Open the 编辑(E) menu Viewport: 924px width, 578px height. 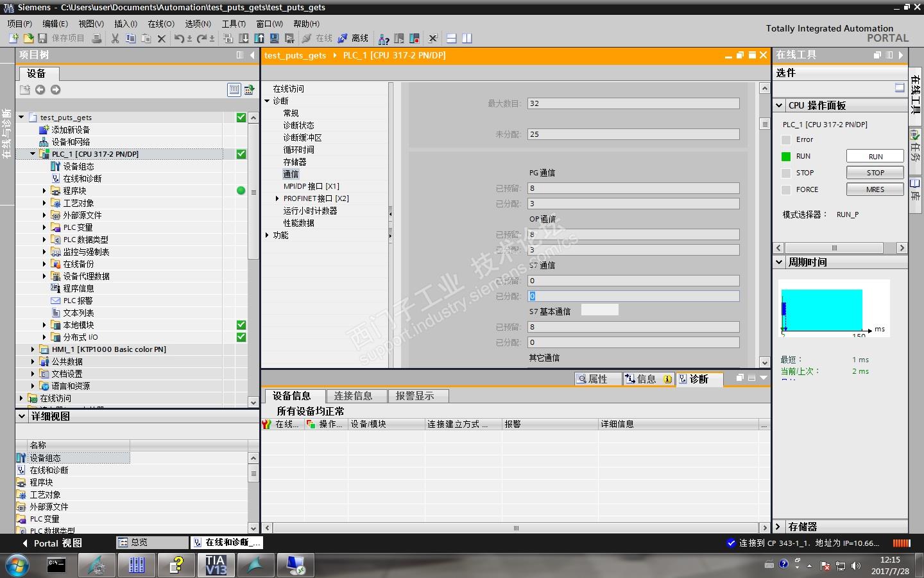[55, 24]
